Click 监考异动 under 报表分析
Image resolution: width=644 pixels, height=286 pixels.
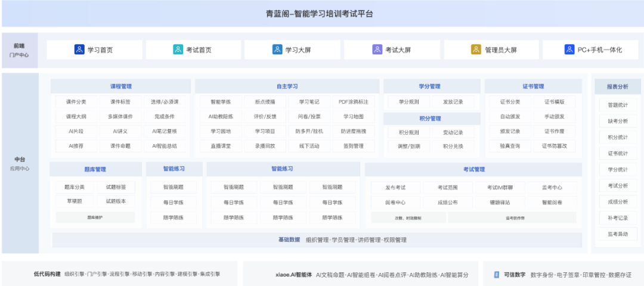(x=618, y=234)
